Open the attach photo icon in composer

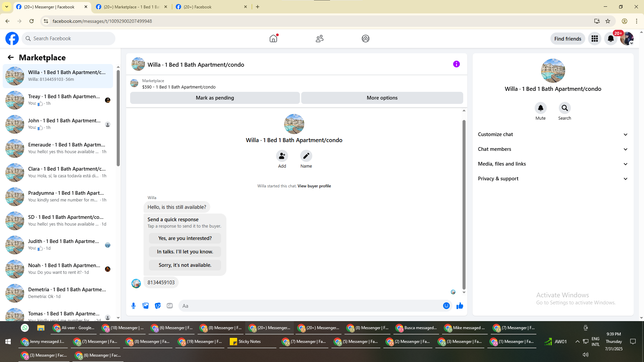pyautogui.click(x=146, y=306)
